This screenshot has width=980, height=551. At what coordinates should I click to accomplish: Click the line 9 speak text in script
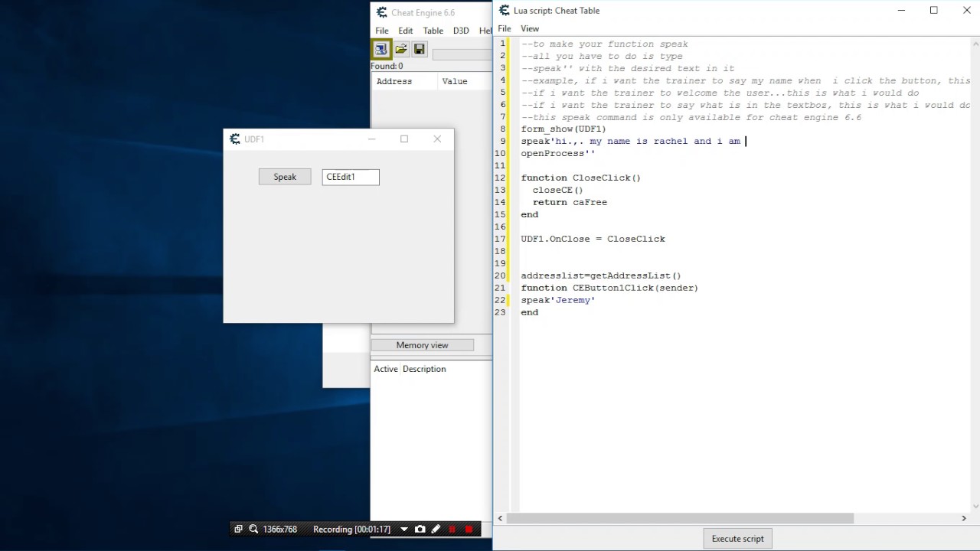[631, 142]
